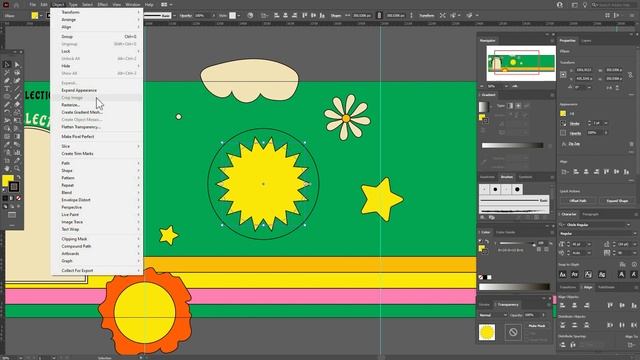Select the Lasso tool
The image size is (640, 360).
click(17, 73)
